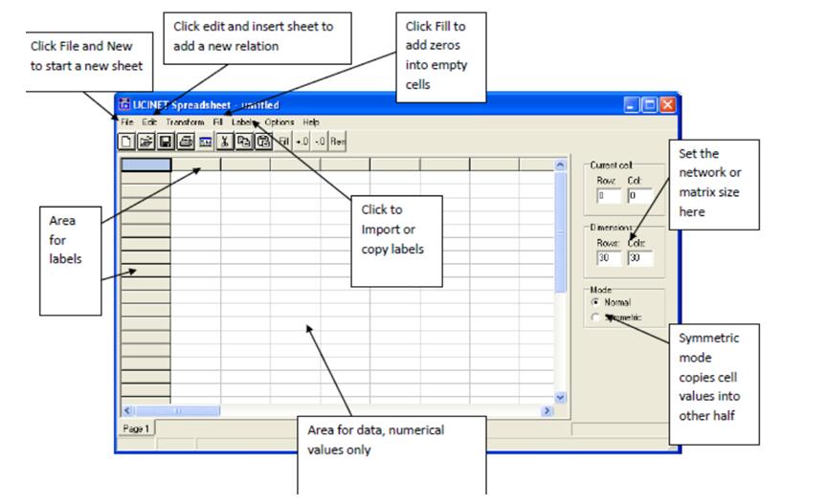Click the Open file folder icon
The image size is (827, 504).
(146, 142)
